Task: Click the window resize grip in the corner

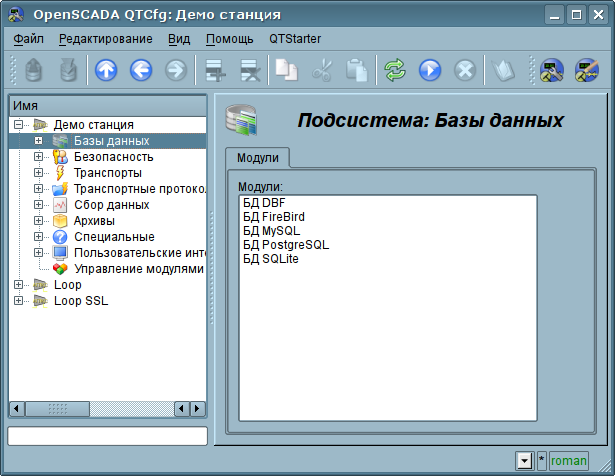Action: pos(606,467)
